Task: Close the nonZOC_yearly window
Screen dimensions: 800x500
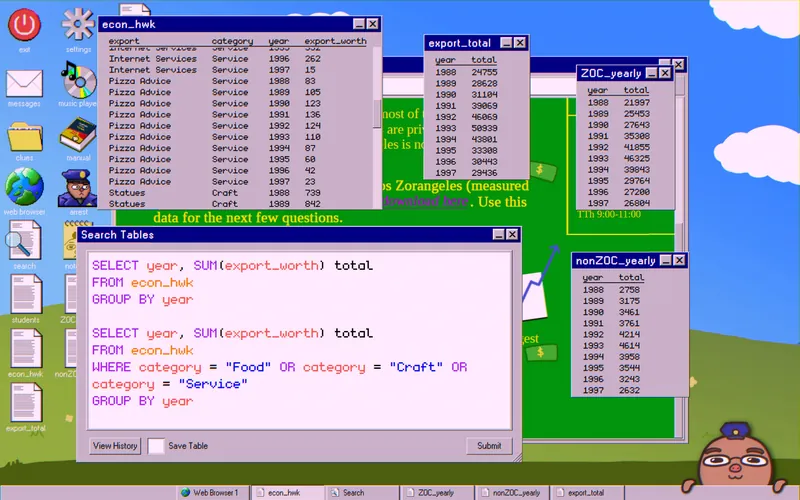Action: pyautogui.click(x=680, y=260)
